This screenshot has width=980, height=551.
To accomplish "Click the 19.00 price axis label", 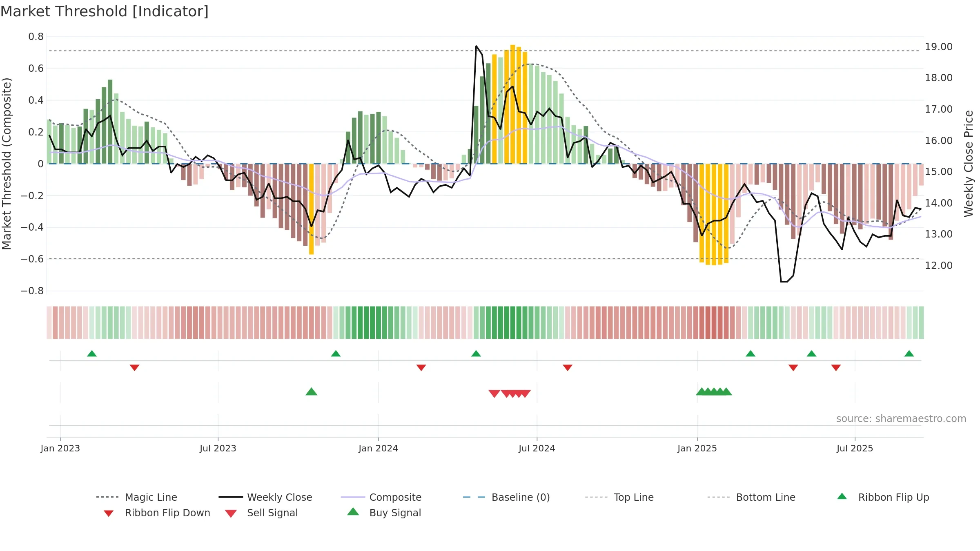I will click(x=939, y=47).
